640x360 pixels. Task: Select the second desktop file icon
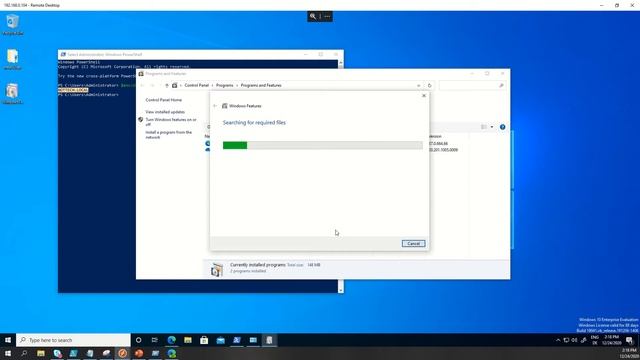13,59
